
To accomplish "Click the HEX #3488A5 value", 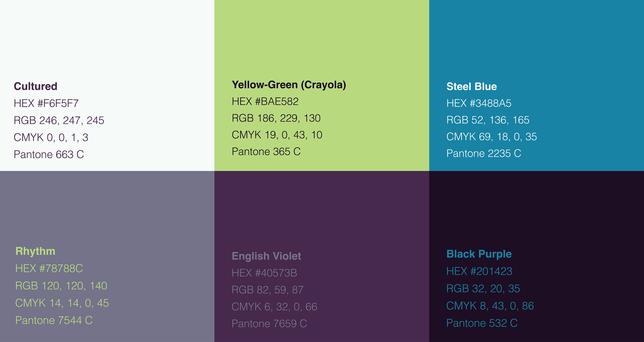I will [x=479, y=103].
